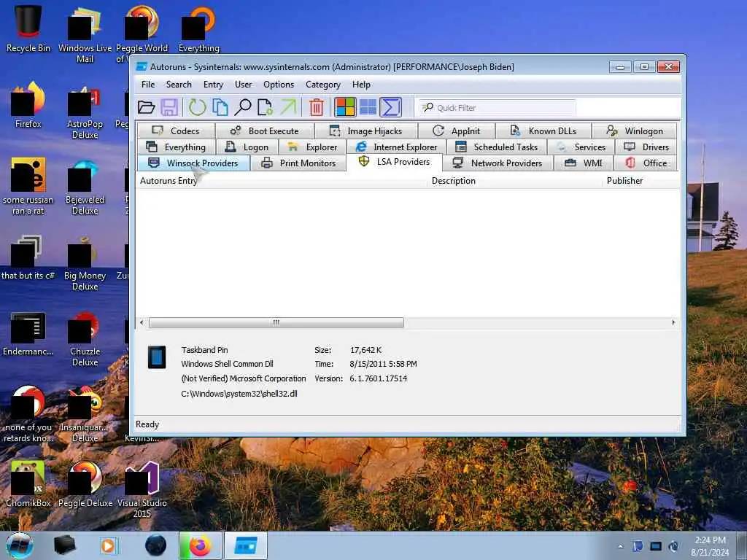Sort by the Description column header

tap(515, 181)
